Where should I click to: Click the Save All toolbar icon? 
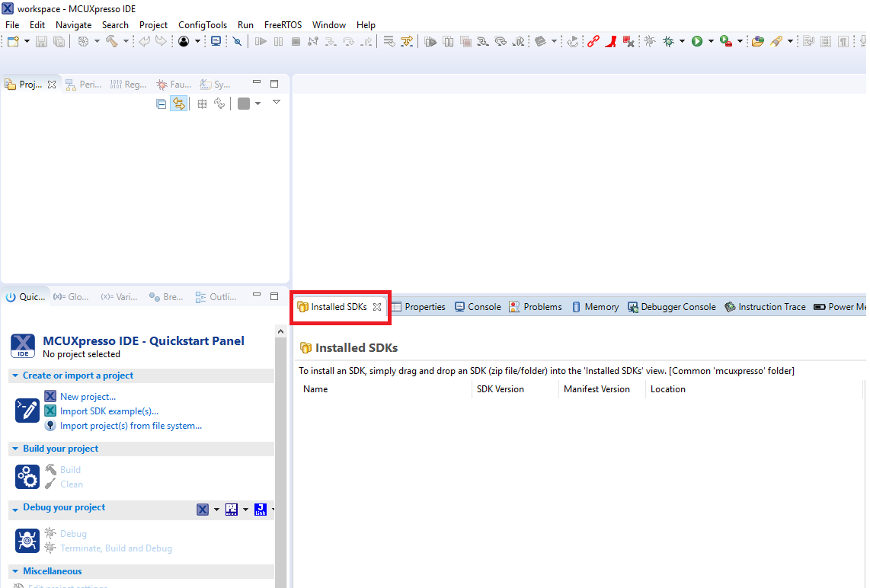pyautogui.click(x=59, y=41)
